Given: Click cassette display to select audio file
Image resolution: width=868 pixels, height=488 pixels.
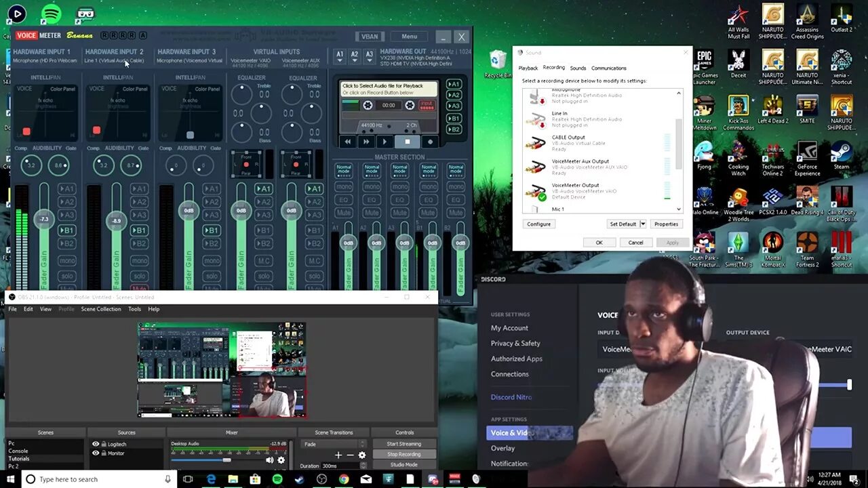Looking at the screenshot, I should click(389, 89).
